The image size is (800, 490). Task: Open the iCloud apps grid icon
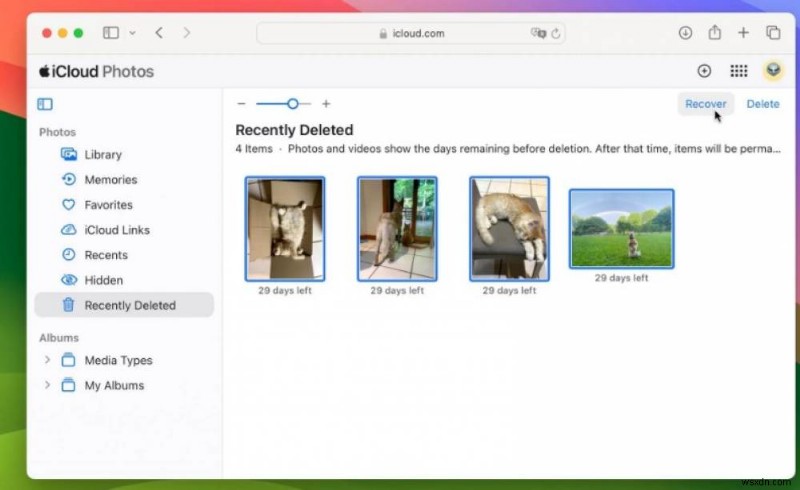click(738, 71)
